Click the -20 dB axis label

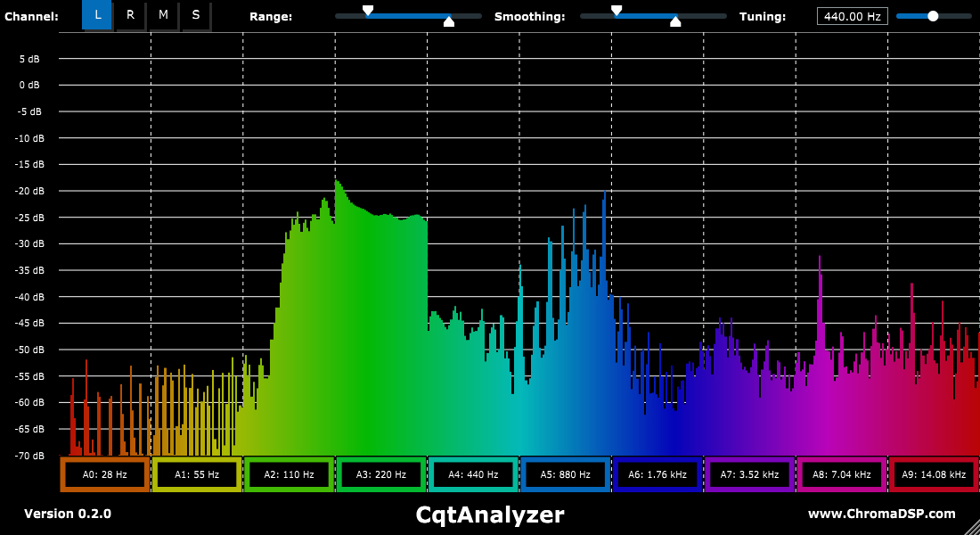(x=29, y=191)
